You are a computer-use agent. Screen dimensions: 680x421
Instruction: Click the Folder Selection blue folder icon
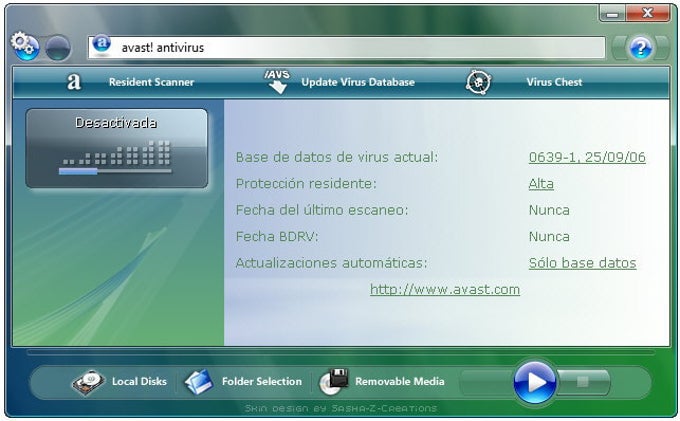tap(199, 382)
